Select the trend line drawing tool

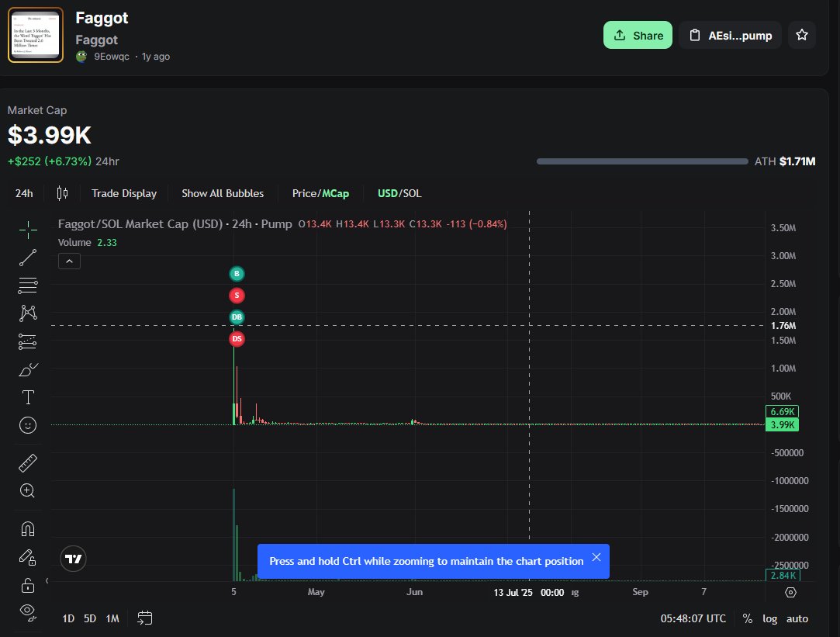click(x=28, y=258)
